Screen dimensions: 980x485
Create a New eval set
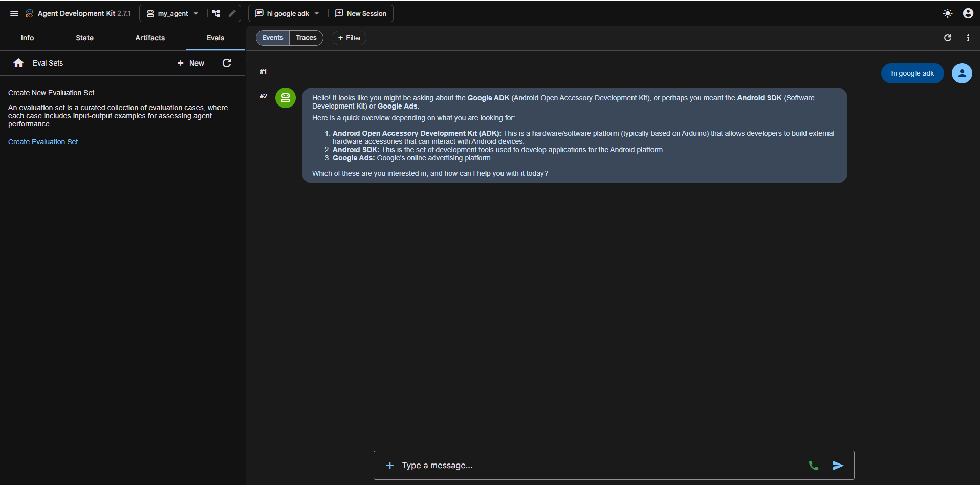[x=190, y=63]
